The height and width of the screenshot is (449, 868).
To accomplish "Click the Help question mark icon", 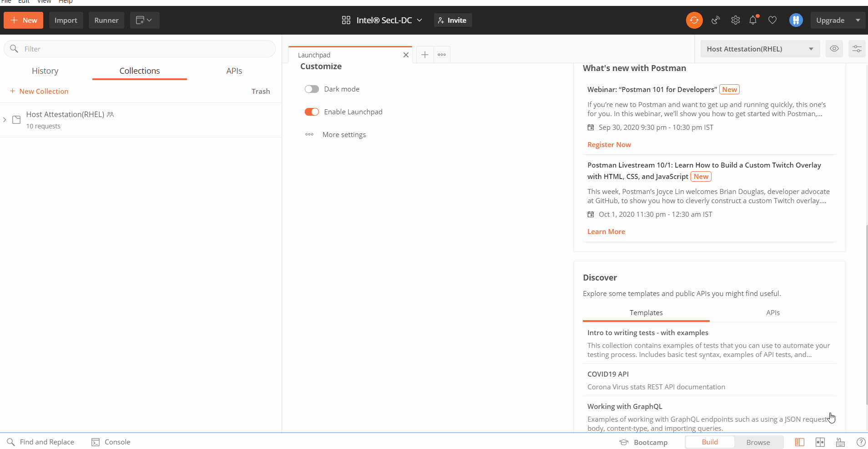I will point(862,442).
